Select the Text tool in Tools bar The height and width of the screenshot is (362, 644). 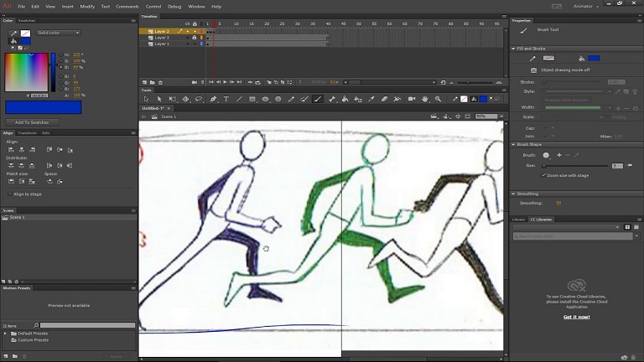(226, 99)
